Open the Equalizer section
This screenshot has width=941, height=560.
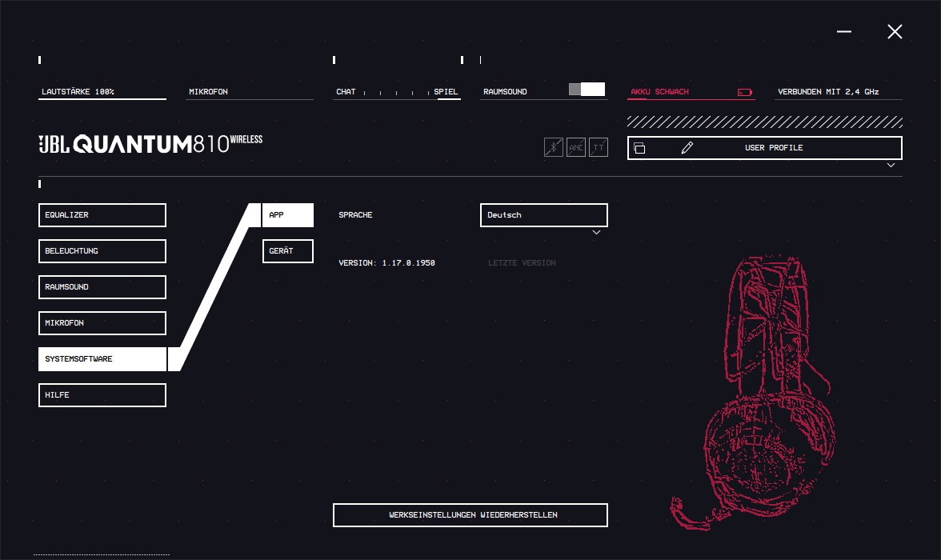[x=102, y=215]
